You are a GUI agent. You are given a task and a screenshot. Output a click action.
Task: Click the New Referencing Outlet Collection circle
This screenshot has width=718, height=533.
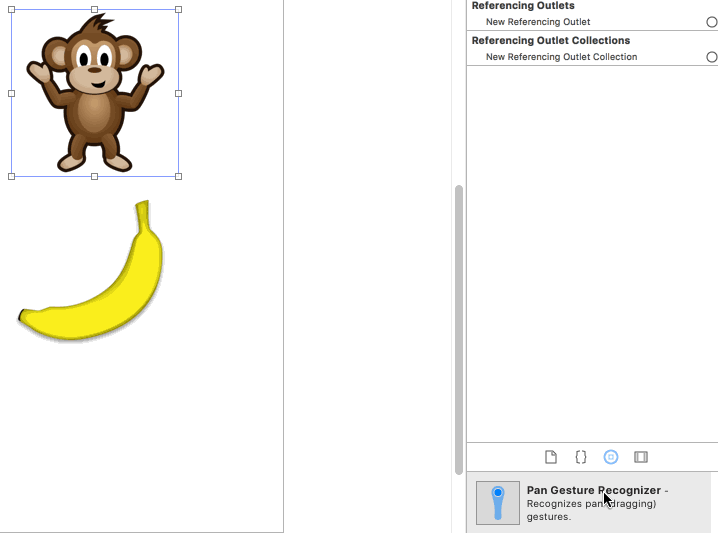(711, 57)
